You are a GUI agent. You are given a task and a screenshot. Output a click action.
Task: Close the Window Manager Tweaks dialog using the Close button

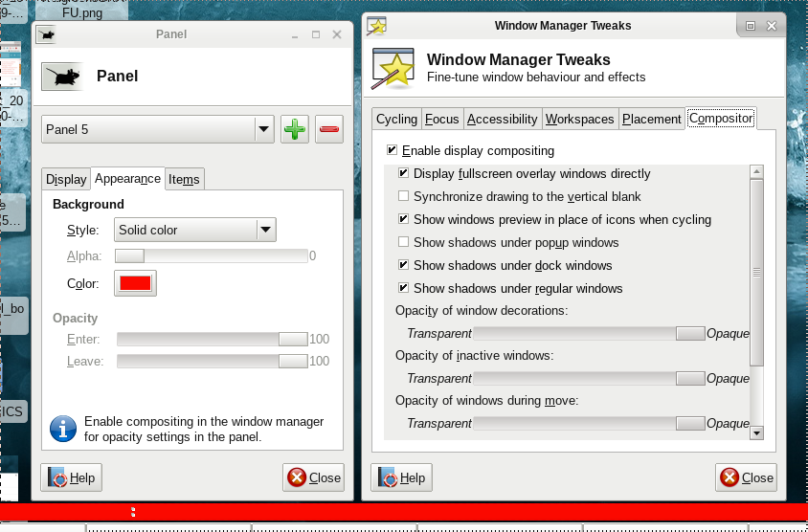[x=746, y=477]
